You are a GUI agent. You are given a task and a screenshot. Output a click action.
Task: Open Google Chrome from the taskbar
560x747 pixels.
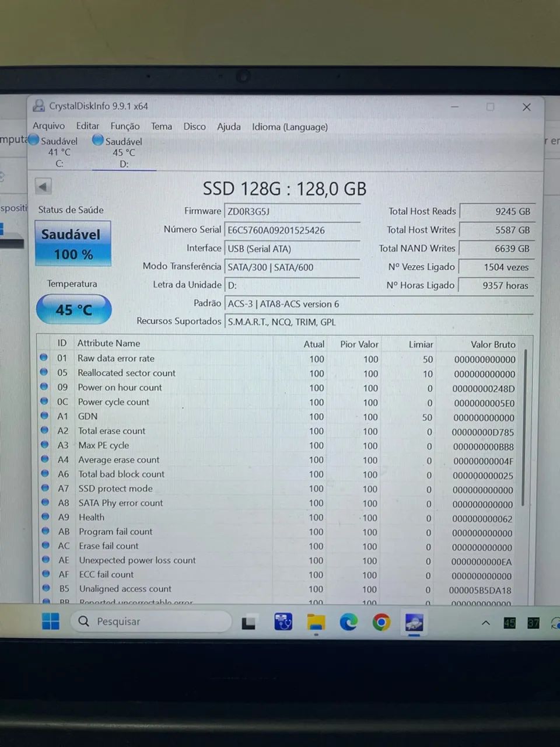click(x=381, y=623)
